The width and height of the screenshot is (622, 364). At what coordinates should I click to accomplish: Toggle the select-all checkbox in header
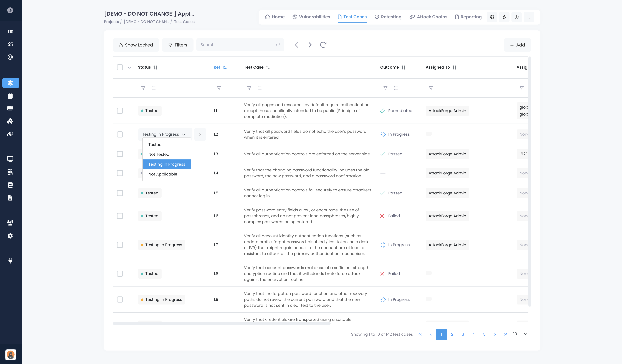(120, 67)
